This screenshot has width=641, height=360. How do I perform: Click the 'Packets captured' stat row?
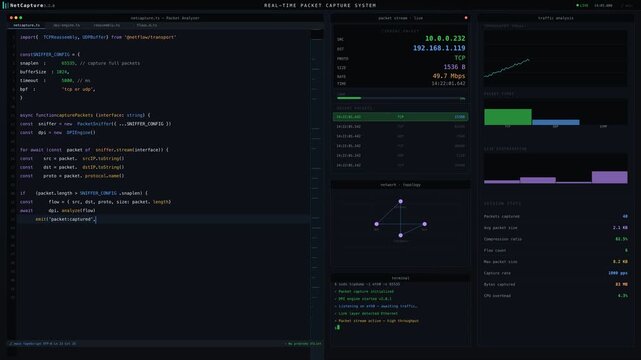[556, 216]
